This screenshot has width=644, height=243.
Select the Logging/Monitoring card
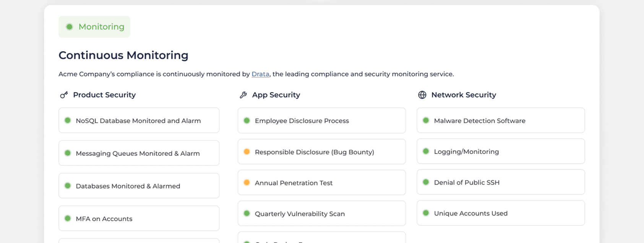[500, 152]
